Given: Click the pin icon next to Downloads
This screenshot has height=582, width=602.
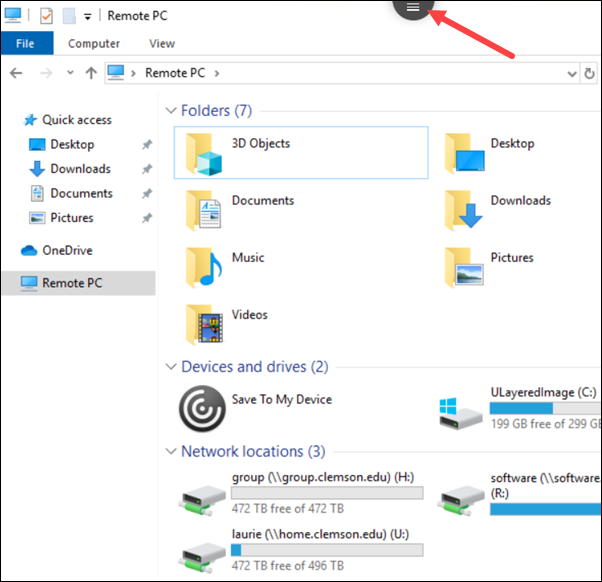Looking at the screenshot, I should [x=147, y=169].
